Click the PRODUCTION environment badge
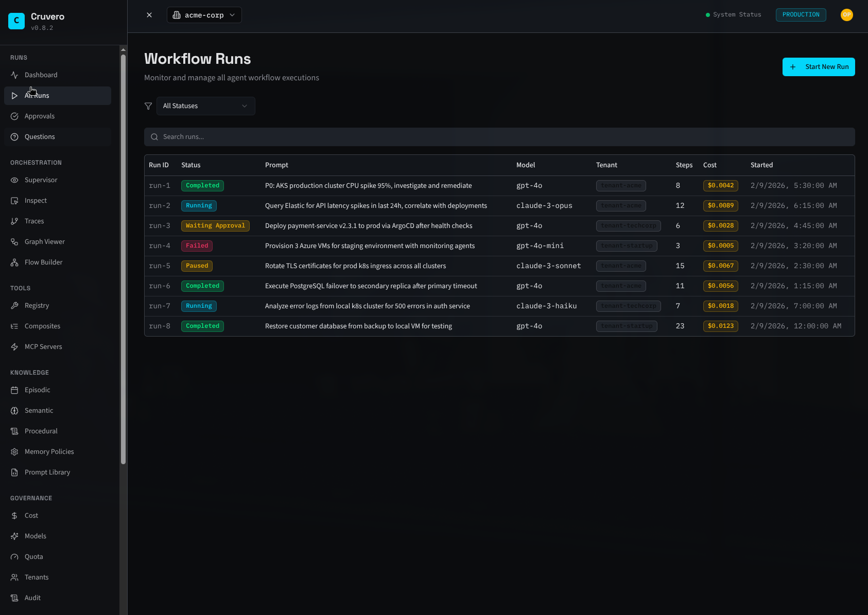 click(x=801, y=14)
